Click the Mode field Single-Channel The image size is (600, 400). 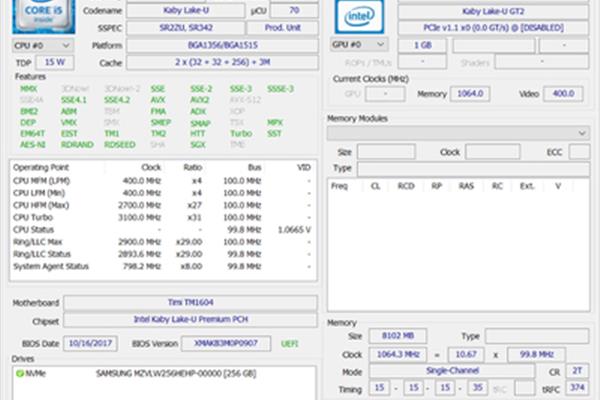click(x=452, y=371)
